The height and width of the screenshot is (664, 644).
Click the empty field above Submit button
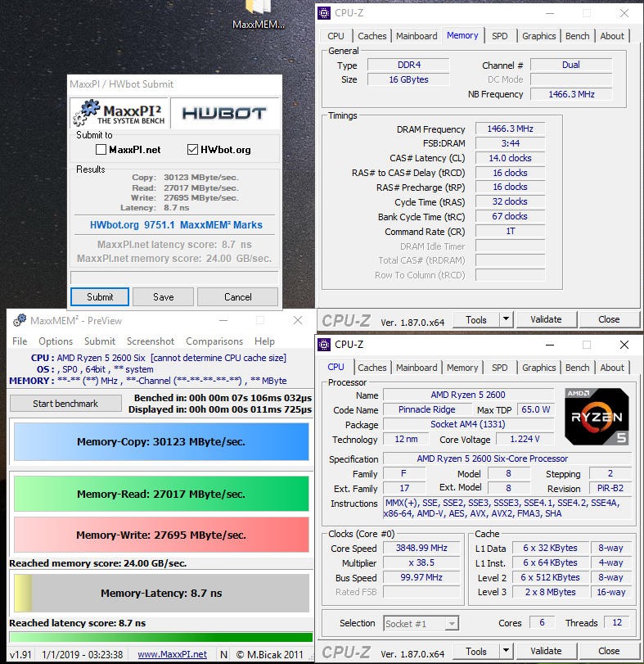174,278
